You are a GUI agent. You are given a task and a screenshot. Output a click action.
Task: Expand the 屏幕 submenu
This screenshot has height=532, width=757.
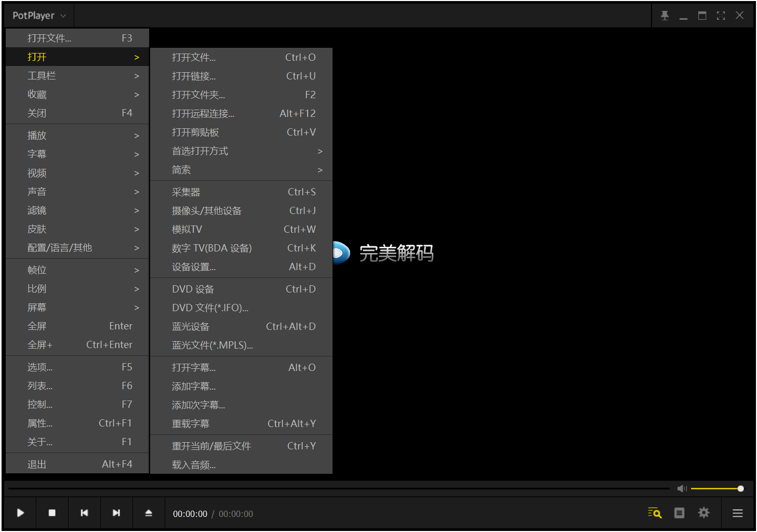click(77, 308)
